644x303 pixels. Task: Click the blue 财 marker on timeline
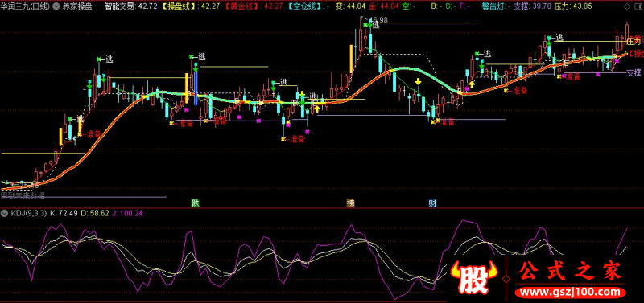432,203
